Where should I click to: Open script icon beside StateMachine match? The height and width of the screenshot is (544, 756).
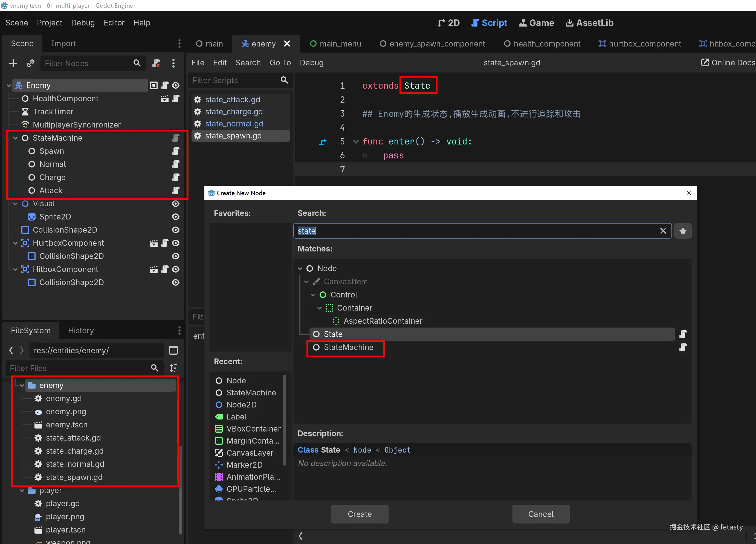682,347
